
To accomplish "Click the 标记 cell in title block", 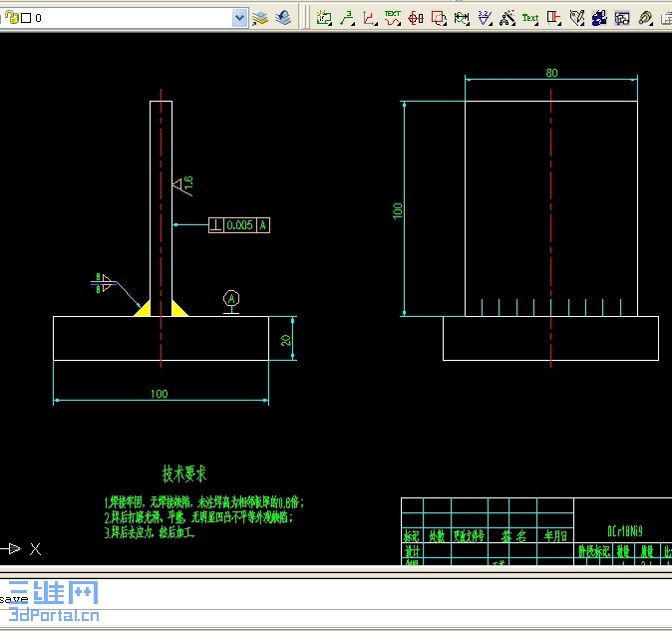I will pyautogui.click(x=412, y=536).
